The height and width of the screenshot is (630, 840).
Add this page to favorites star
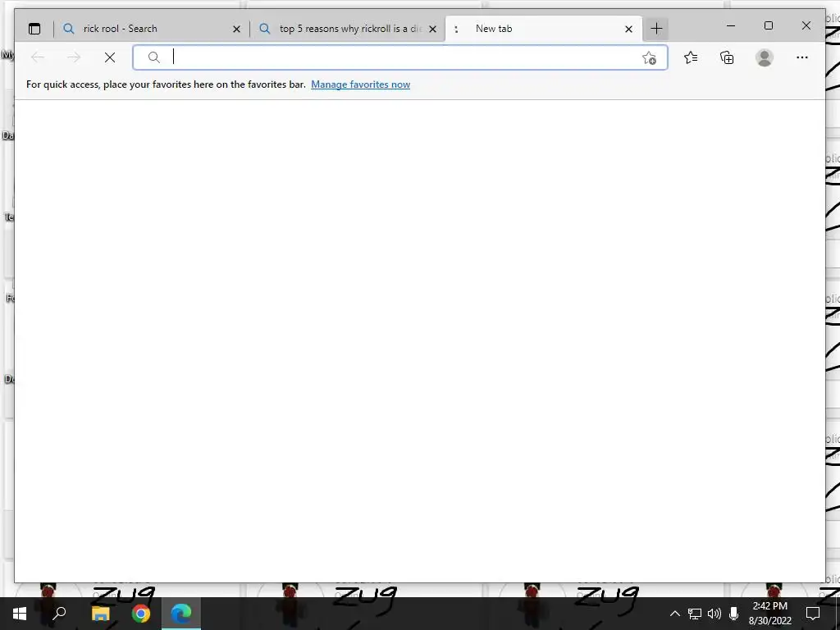coord(650,58)
